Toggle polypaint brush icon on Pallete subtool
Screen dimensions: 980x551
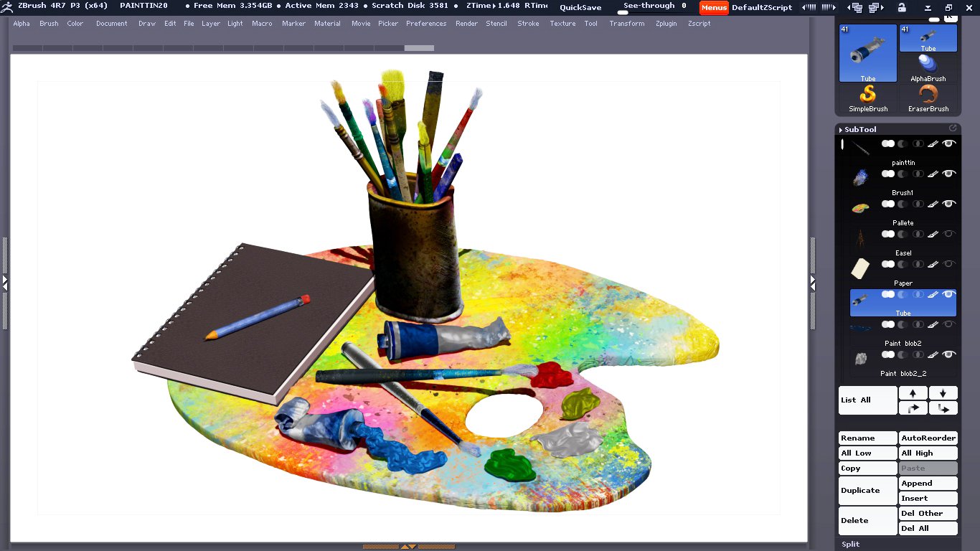click(933, 204)
